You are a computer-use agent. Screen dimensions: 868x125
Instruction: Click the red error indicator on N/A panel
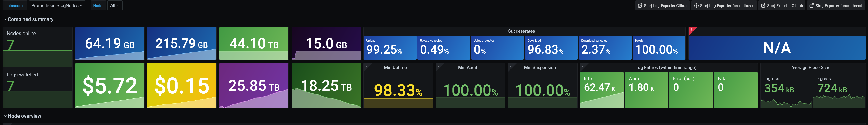click(x=691, y=30)
